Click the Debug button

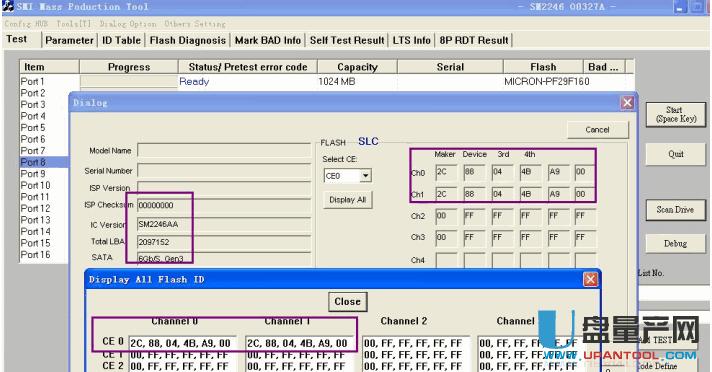click(x=675, y=243)
